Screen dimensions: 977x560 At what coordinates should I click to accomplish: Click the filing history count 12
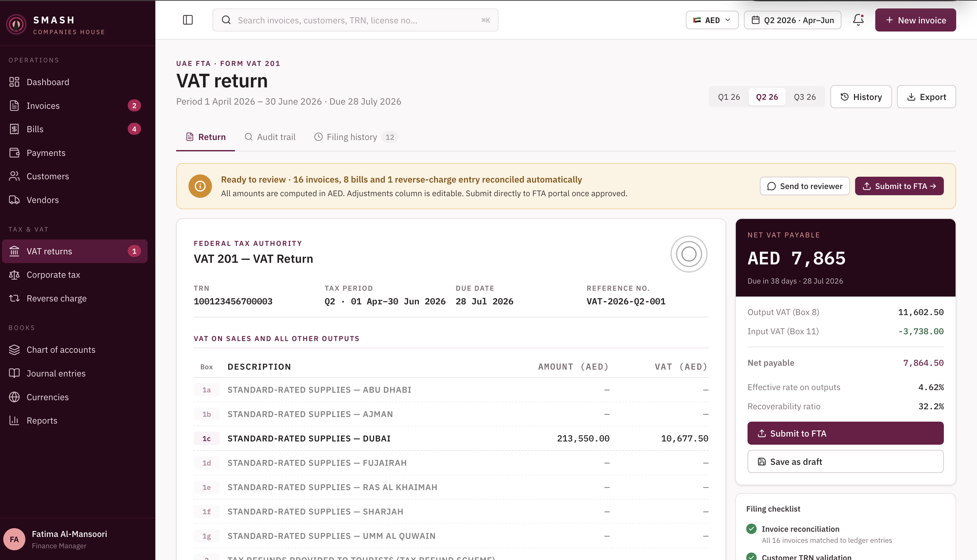point(390,137)
